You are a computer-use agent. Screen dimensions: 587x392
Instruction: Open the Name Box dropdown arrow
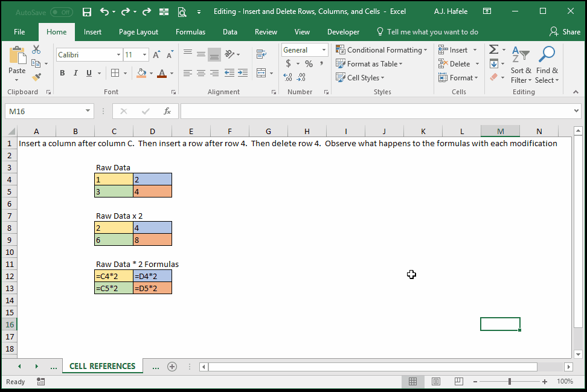point(88,111)
